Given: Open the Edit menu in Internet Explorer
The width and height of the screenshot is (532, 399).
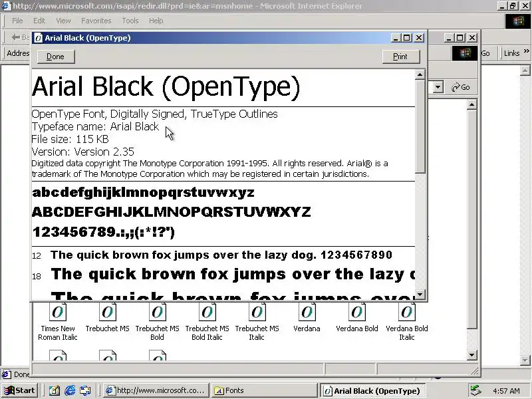Looking at the screenshot, I should (x=39, y=21).
